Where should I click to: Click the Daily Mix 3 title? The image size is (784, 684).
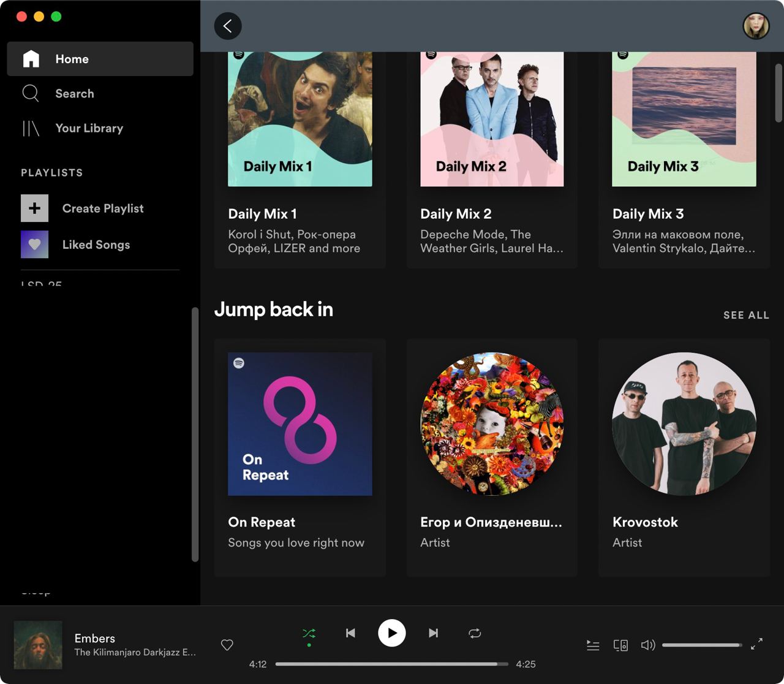tap(648, 214)
